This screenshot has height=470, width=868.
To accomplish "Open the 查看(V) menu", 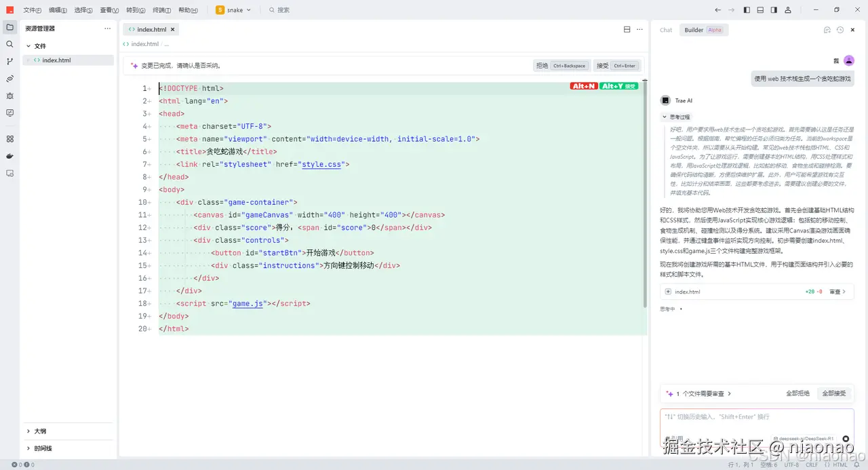I will pos(109,10).
